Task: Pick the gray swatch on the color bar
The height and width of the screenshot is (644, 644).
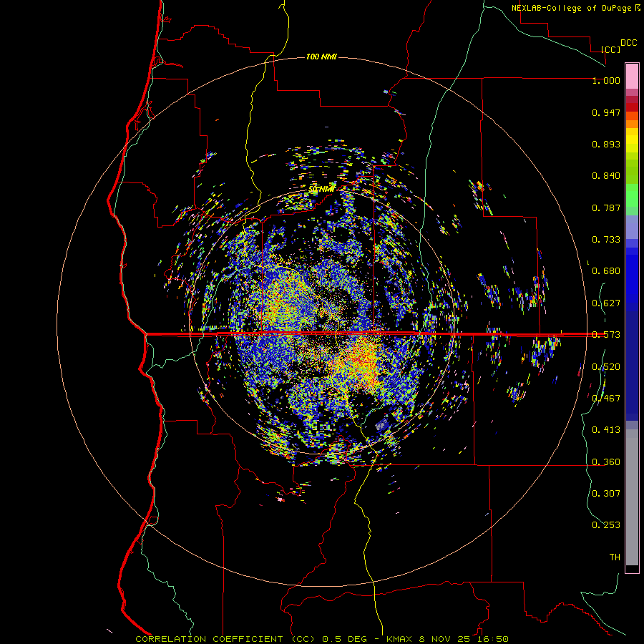Action: (632, 497)
